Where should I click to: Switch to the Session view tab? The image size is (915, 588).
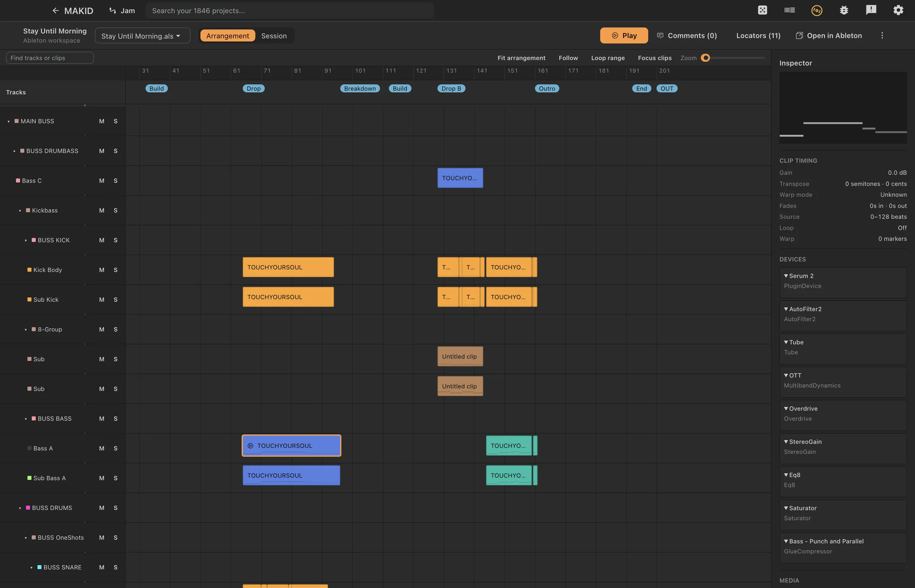pyautogui.click(x=274, y=36)
